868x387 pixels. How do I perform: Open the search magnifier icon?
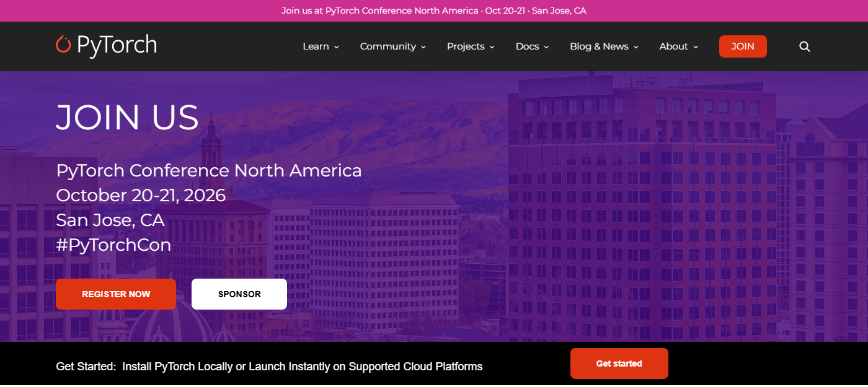point(804,46)
